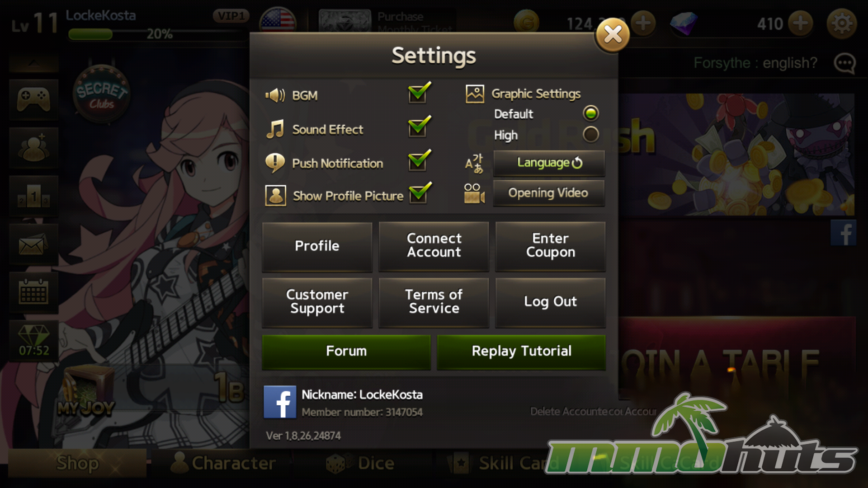Toggle the BGM checkbox
This screenshot has height=488, width=868.
419,93
